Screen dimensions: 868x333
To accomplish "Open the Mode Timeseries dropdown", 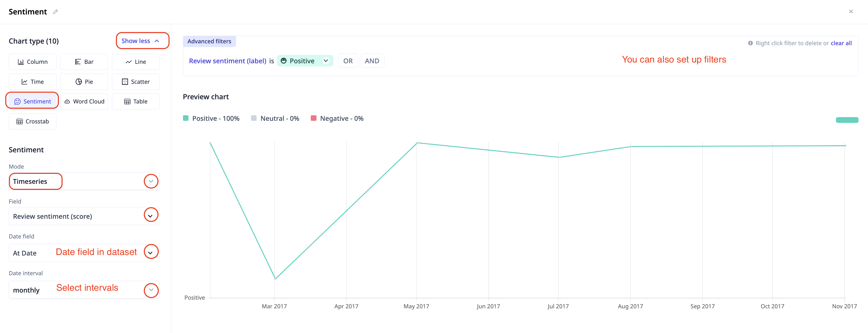I will tap(151, 181).
